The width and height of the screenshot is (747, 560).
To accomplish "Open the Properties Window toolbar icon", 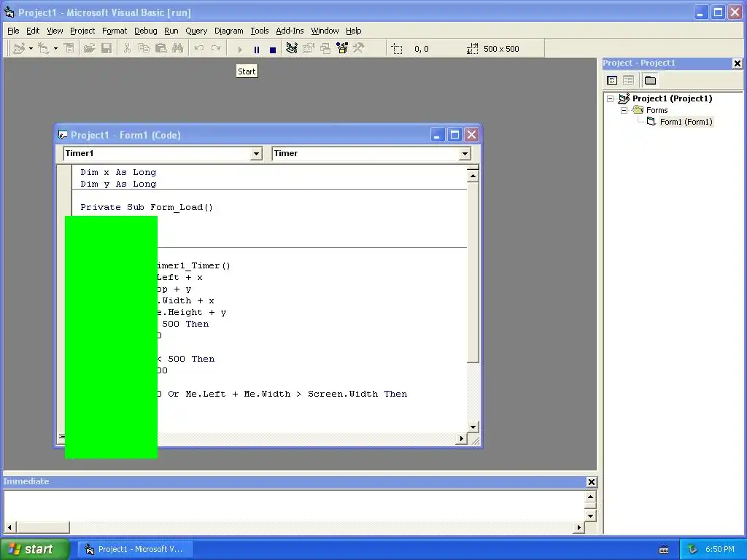I will pos(309,49).
